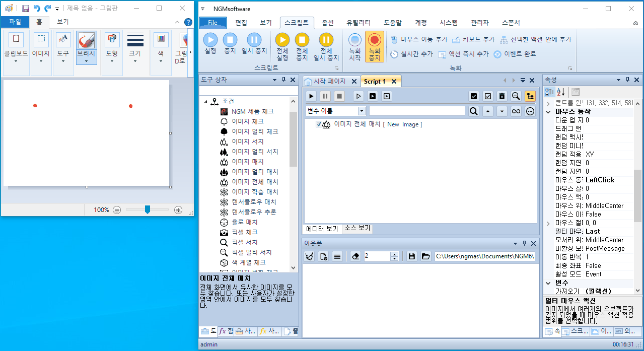This screenshot has width=644, height=351.
Task: Click the broom clear icon in 아웃풋 toolbar
Action: (x=310, y=256)
